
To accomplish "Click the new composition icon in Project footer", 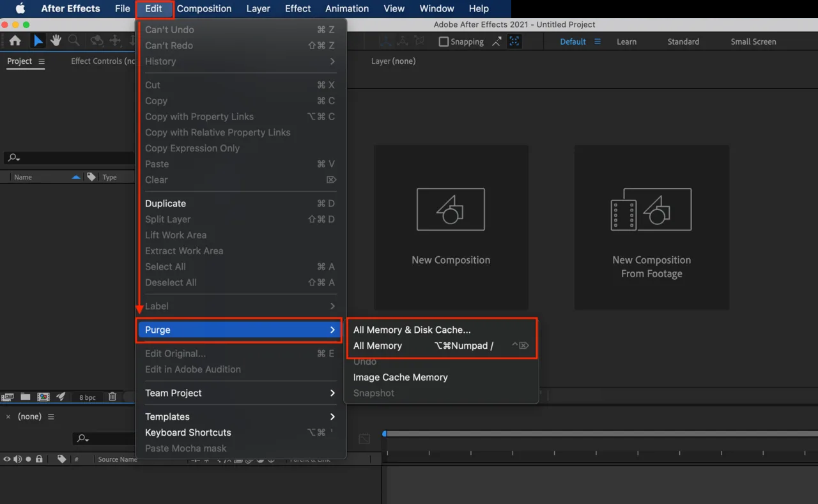I will [x=43, y=397].
